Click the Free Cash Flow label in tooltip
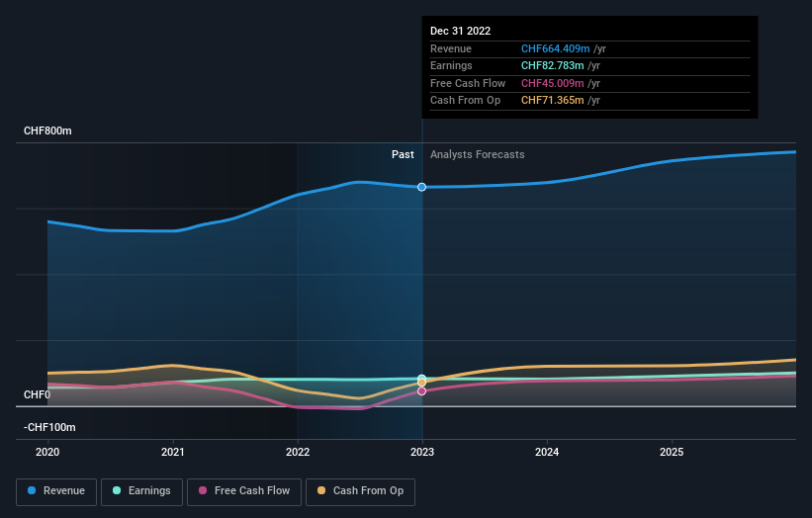Screen dimensions: 812x518 pos(468,83)
